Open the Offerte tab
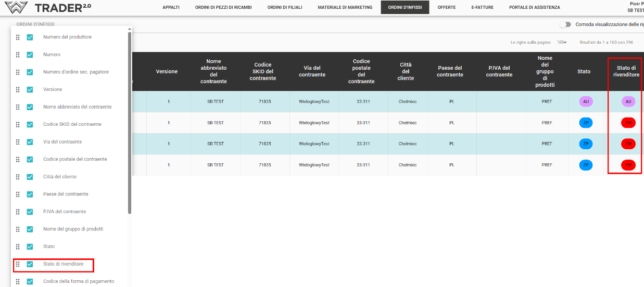This screenshot has height=287, width=644. pyautogui.click(x=446, y=7)
